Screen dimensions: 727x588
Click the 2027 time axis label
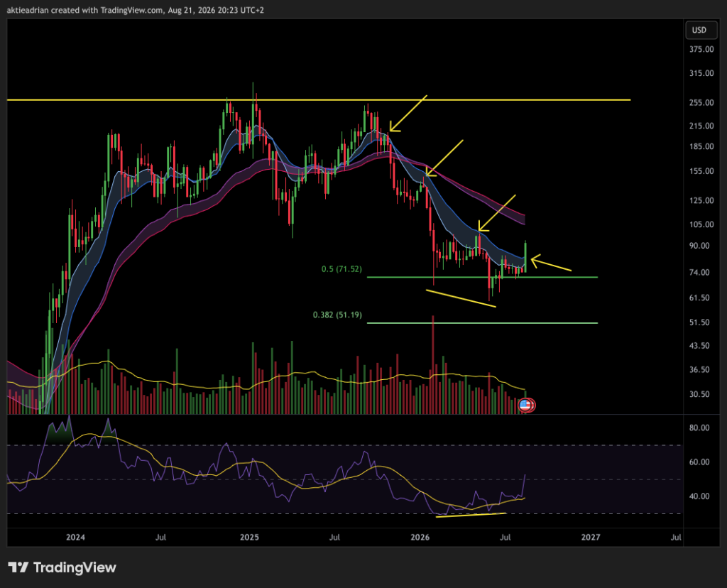click(x=591, y=538)
